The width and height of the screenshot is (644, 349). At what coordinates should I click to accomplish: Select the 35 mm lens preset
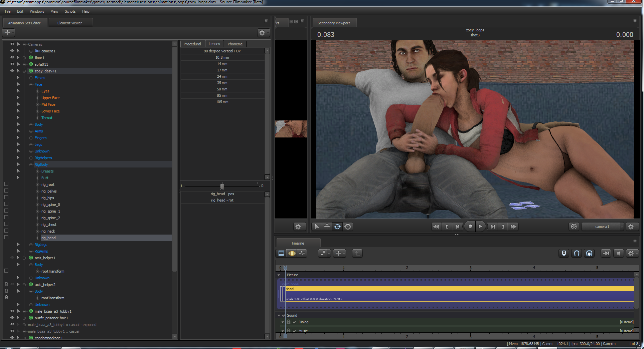[222, 83]
